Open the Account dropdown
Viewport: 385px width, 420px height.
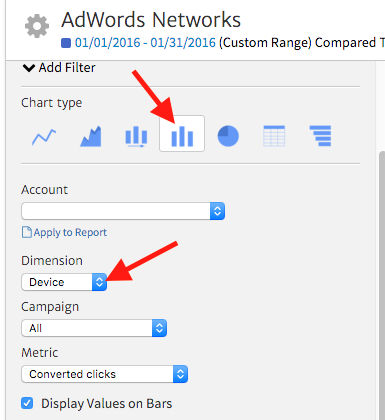[x=123, y=211]
